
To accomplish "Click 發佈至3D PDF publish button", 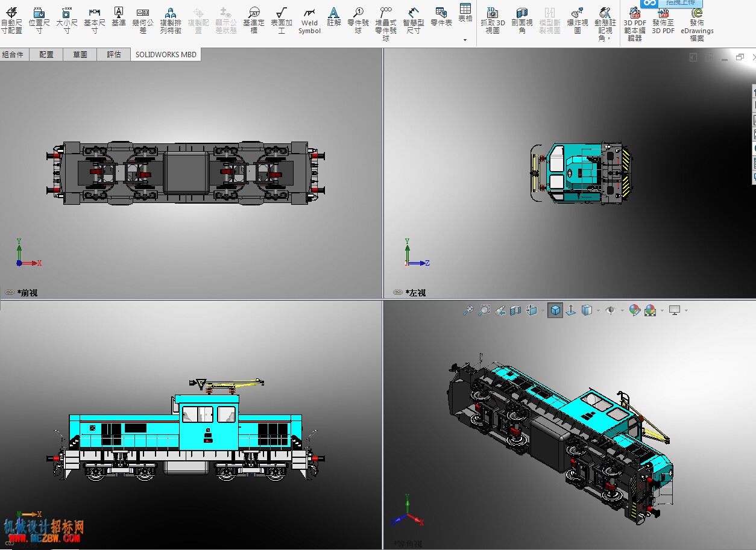I will pos(663,20).
